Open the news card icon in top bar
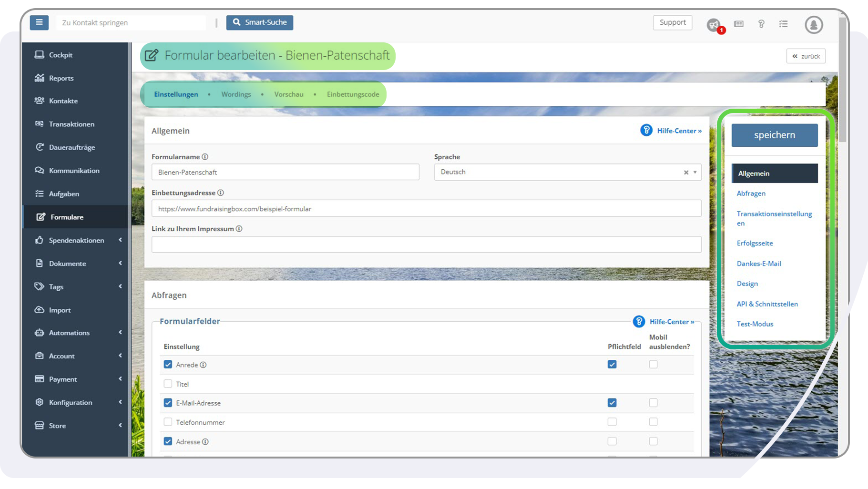Screen dimensions: 868x489 [739, 24]
